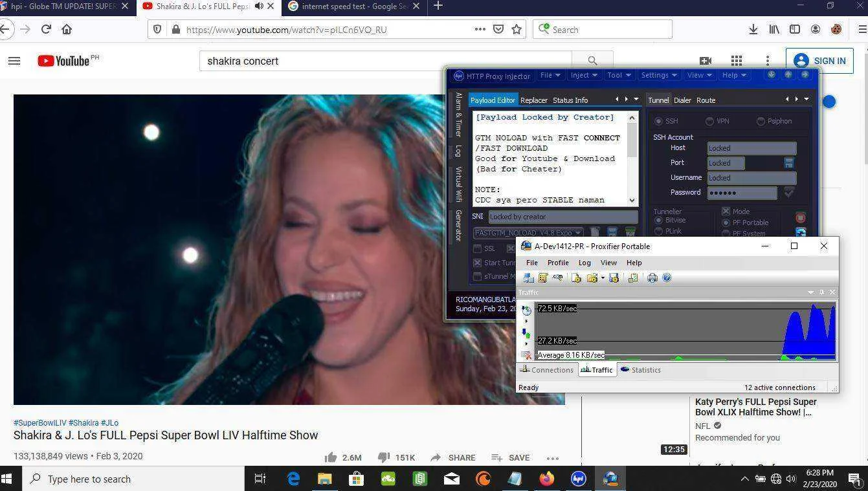
Task: Click Proxifier clear traffic red X icon
Action: click(526, 355)
